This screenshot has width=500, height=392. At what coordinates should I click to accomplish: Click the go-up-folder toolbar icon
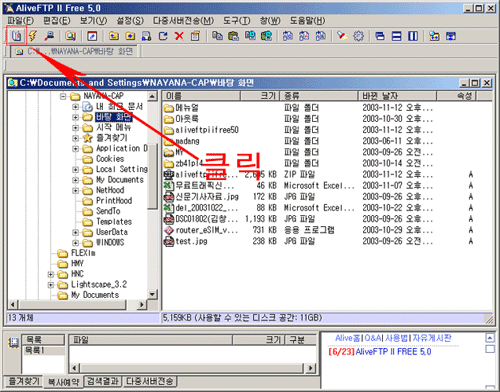114,36
